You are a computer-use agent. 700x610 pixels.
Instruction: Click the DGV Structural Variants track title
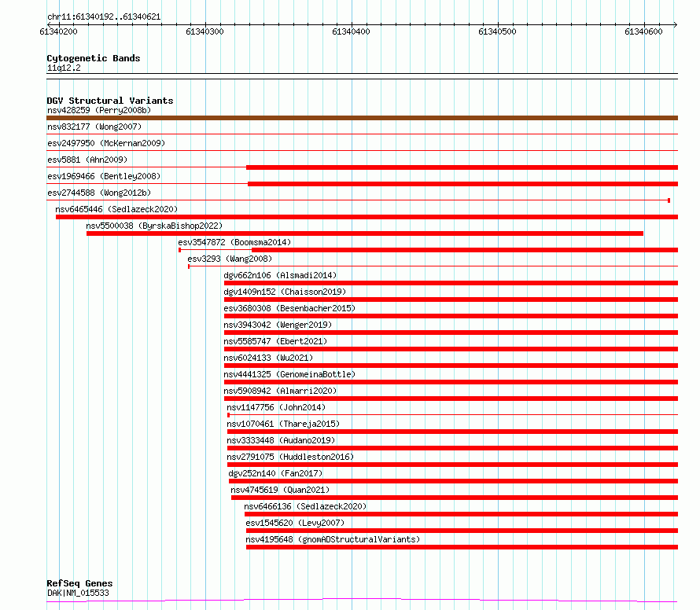point(110,101)
